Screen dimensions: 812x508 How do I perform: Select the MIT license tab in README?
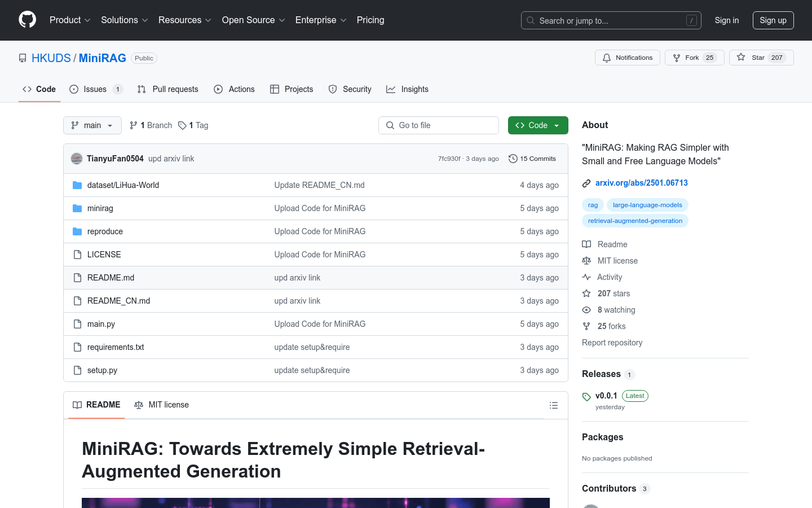pyautogui.click(x=161, y=405)
